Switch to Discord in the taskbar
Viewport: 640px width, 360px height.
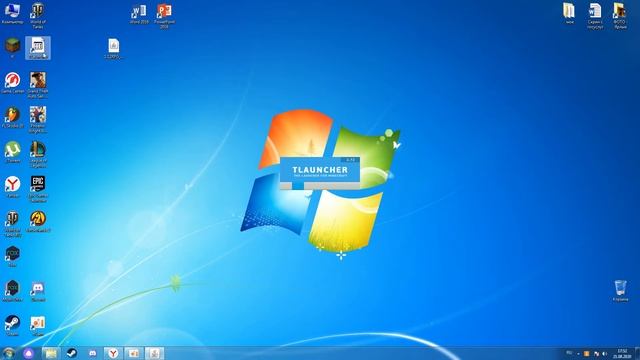93,353
